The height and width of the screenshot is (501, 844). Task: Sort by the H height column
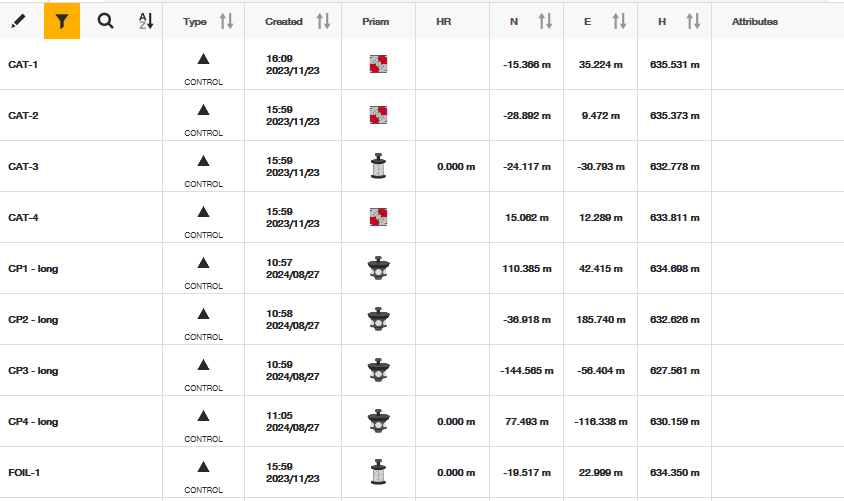click(x=693, y=21)
